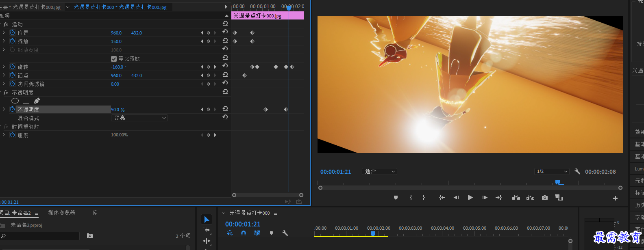Screen dimensions: 644x250
Task: Add marker in Program Monitor
Action: pos(396,198)
